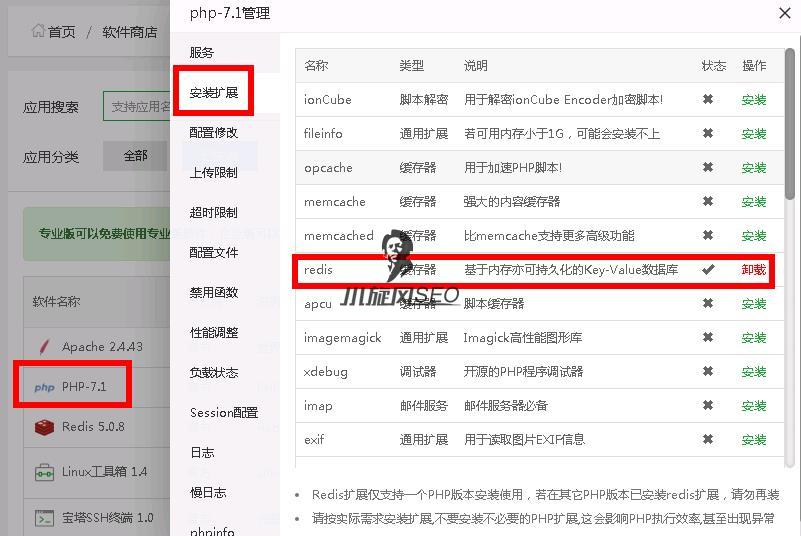Click the Redis 5.0.8 cube icon

[x=44, y=427]
